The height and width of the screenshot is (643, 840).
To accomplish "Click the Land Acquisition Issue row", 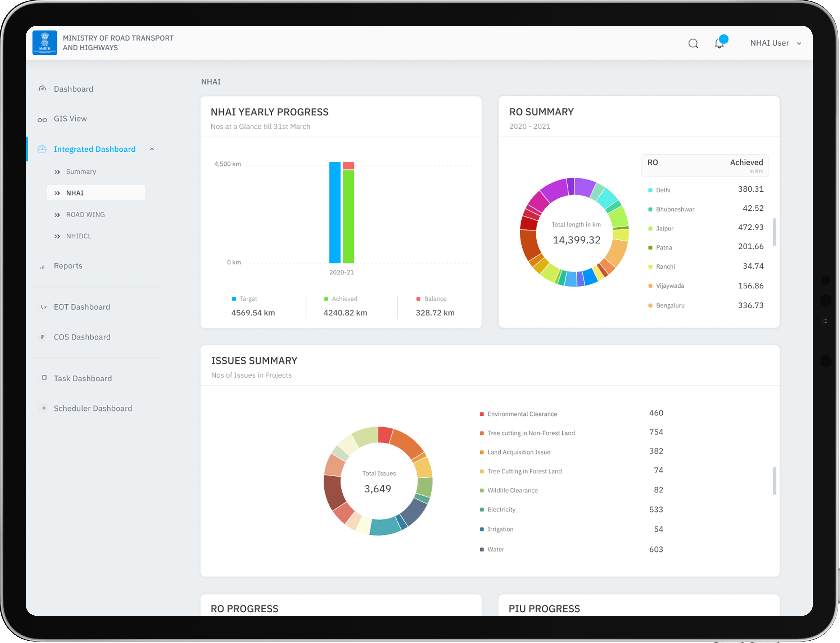I will click(571, 452).
